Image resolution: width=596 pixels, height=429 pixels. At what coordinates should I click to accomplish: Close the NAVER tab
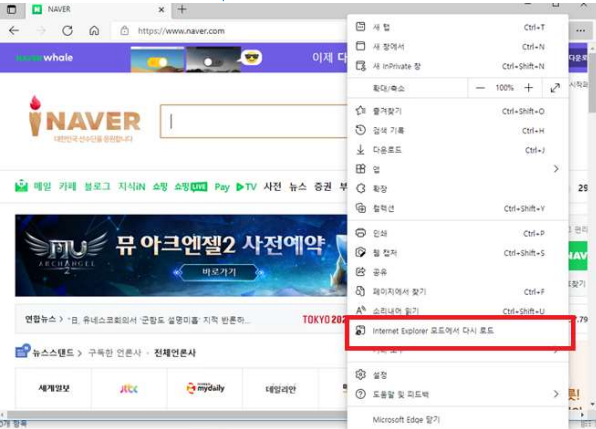coord(162,10)
